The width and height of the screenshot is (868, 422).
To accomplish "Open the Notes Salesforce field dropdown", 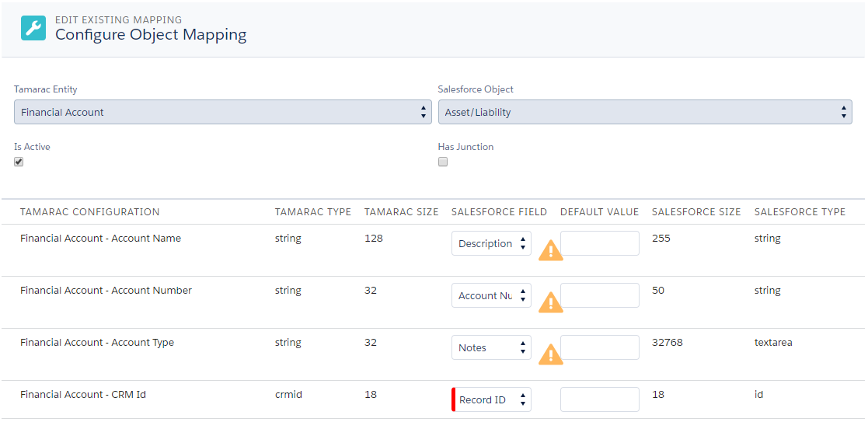I will (x=492, y=347).
